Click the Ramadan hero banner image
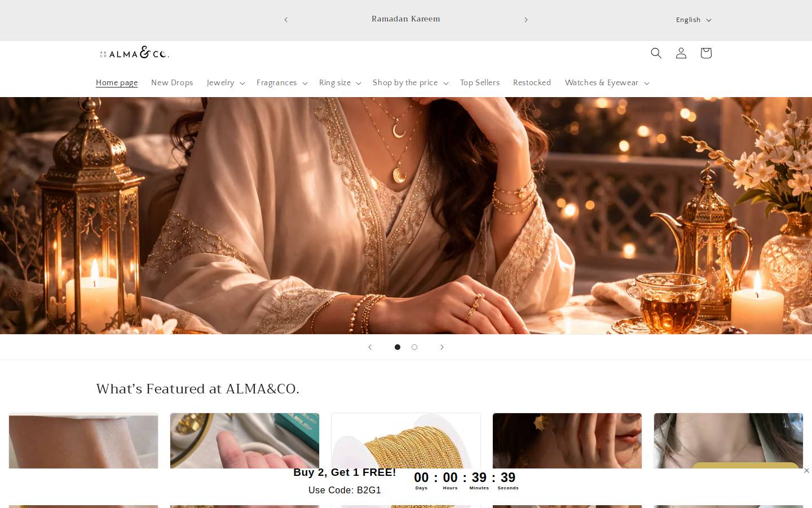812x508 pixels. click(406, 216)
